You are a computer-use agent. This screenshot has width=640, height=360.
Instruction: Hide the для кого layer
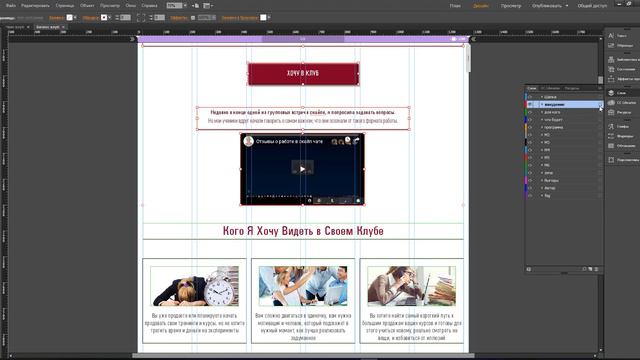click(x=530, y=112)
